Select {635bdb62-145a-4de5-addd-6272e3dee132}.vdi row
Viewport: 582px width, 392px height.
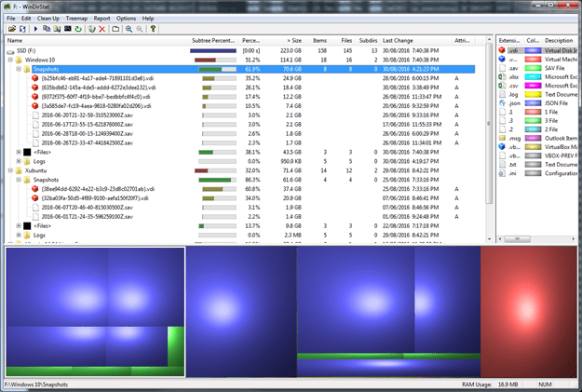point(98,88)
